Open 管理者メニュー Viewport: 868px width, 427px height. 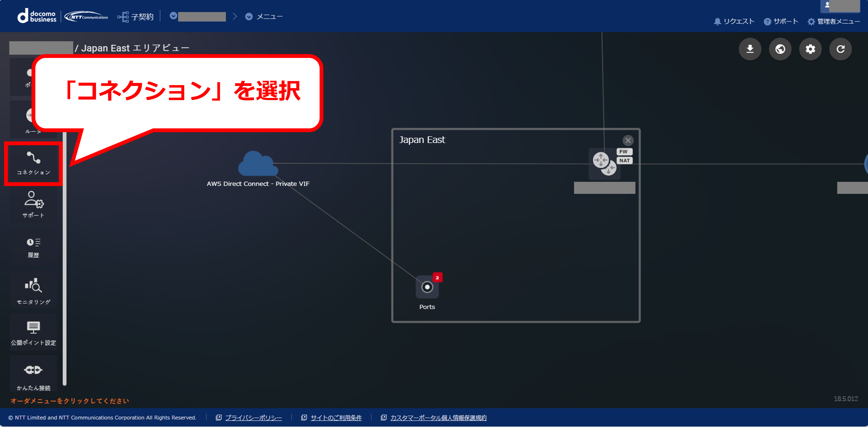pos(834,21)
